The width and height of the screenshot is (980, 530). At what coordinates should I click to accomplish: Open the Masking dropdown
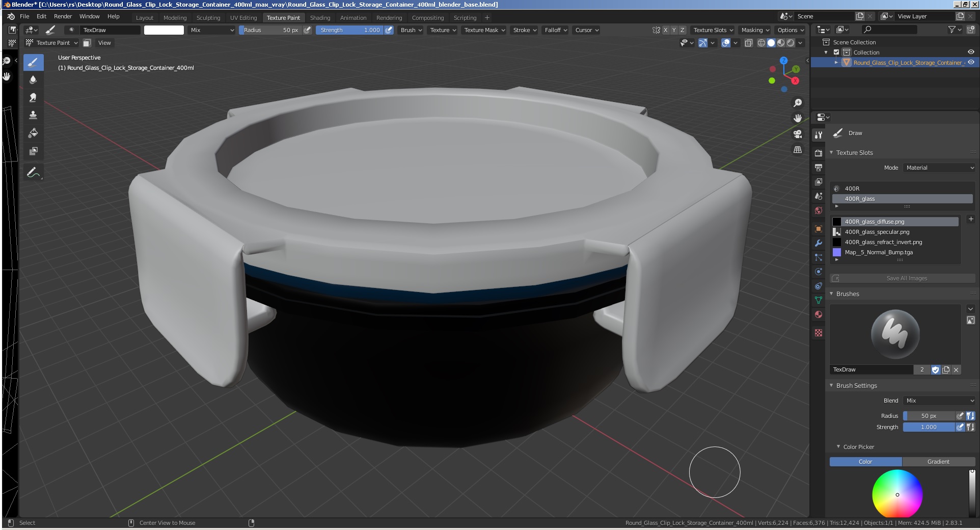[x=755, y=30]
